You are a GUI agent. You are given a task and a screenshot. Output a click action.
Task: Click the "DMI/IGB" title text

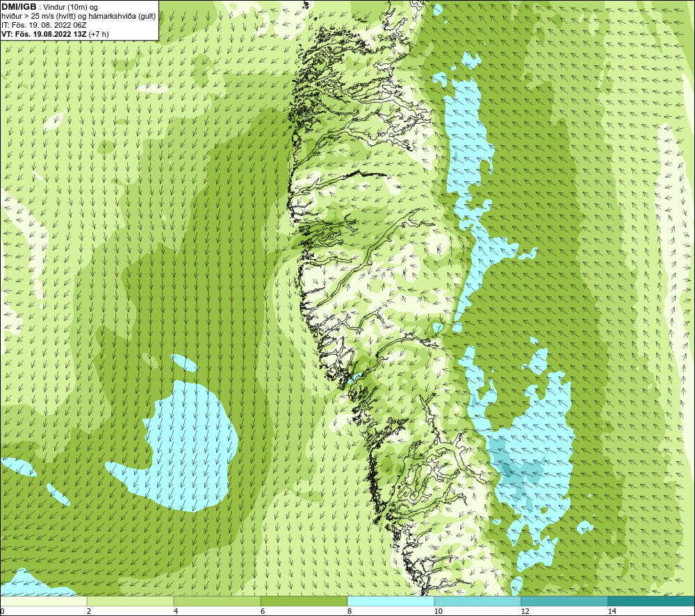(19, 7)
